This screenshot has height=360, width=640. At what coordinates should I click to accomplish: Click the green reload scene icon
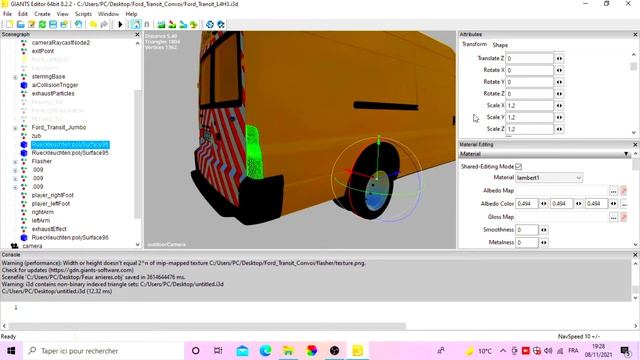(x=42, y=24)
